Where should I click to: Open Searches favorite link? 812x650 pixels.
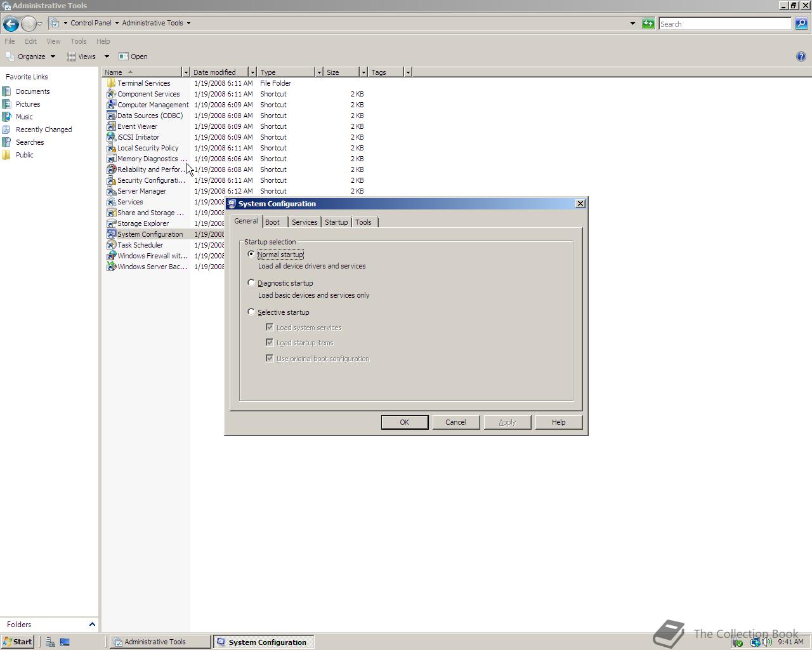(x=30, y=142)
